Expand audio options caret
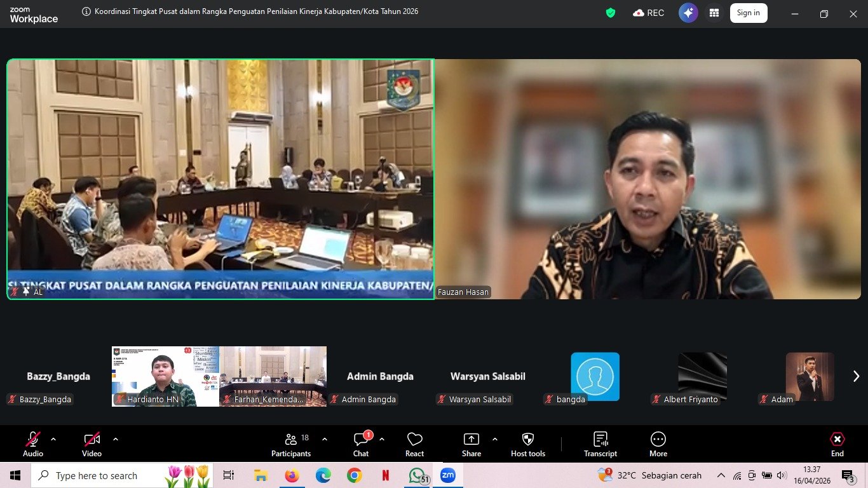868x488 pixels. 53,439
